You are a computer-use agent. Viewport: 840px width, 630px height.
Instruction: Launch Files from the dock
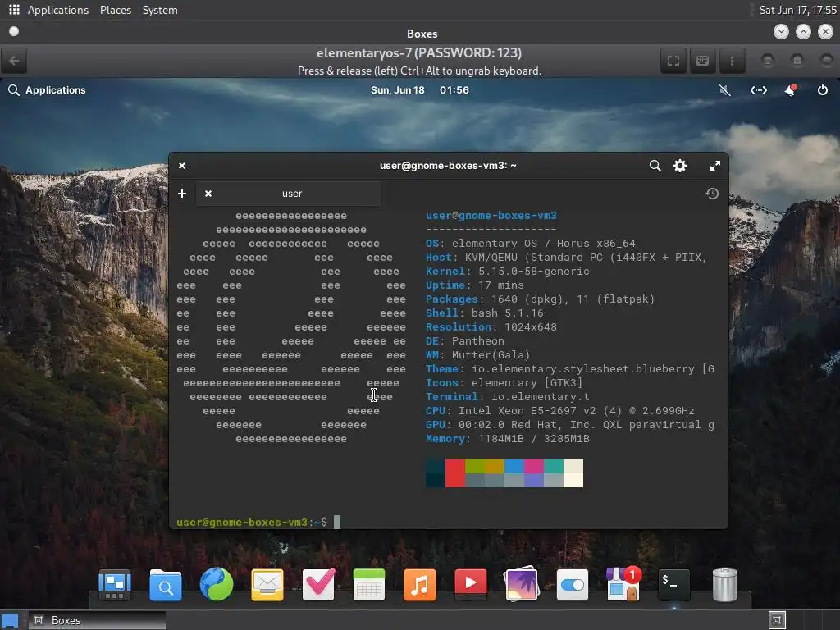point(166,584)
